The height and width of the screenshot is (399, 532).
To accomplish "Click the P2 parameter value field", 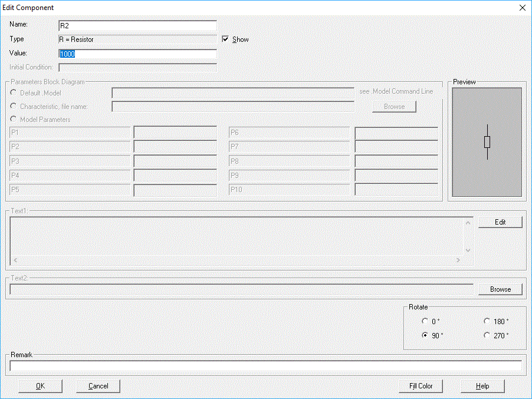I will pos(175,146).
